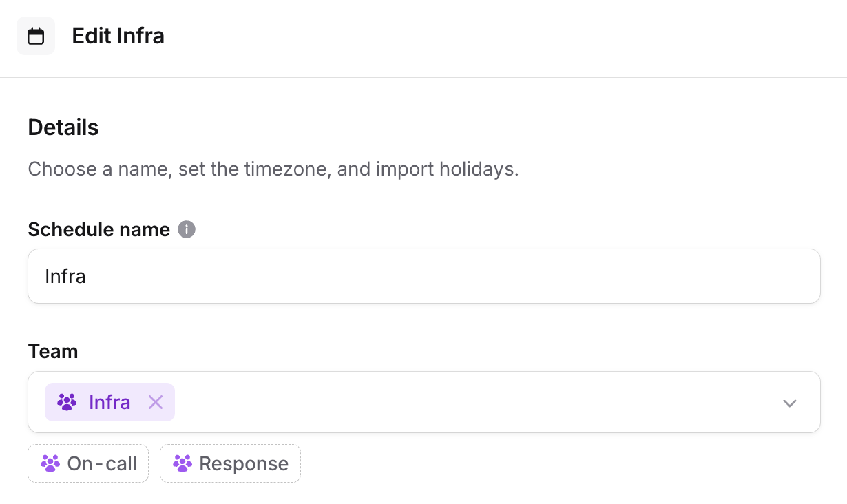Expand the Team dropdown chevron
This screenshot has height=504, width=847.
tap(789, 403)
